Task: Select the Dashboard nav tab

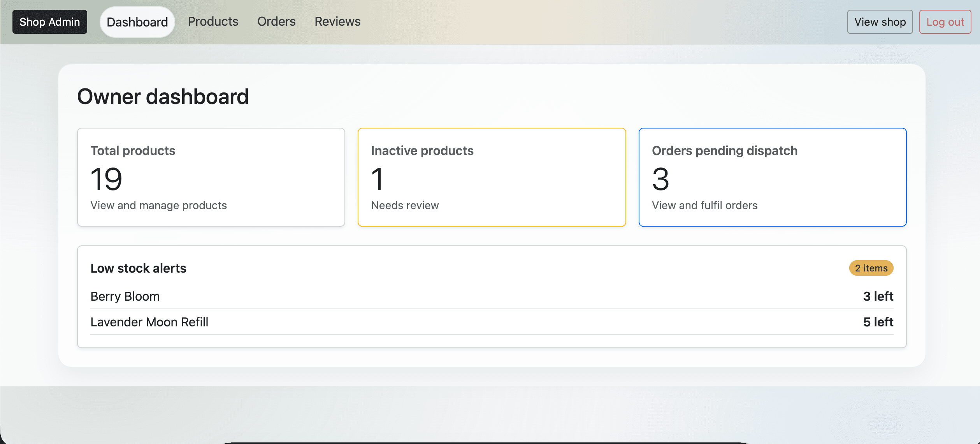Action: [x=137, y=22]
